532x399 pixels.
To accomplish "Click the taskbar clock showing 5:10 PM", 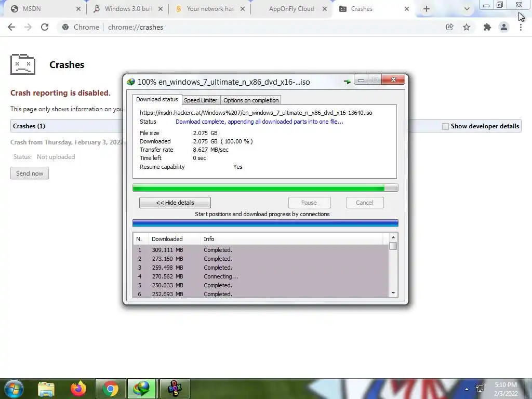I will [x=506, y=389].
